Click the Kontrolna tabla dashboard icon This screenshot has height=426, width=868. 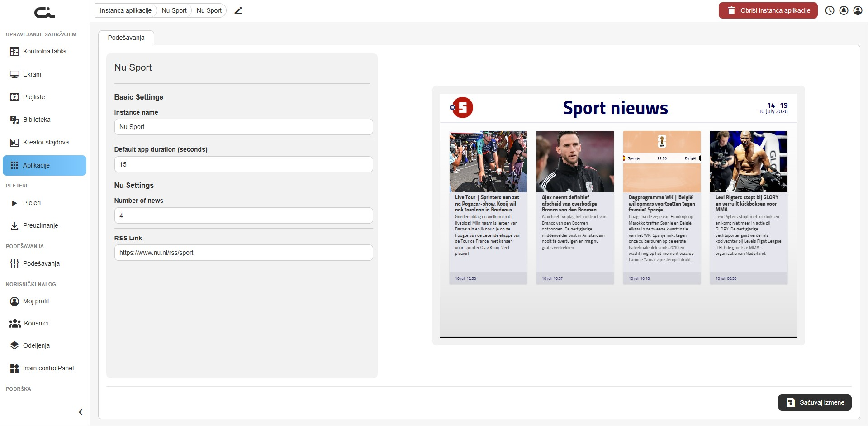[x=14, y=52]
